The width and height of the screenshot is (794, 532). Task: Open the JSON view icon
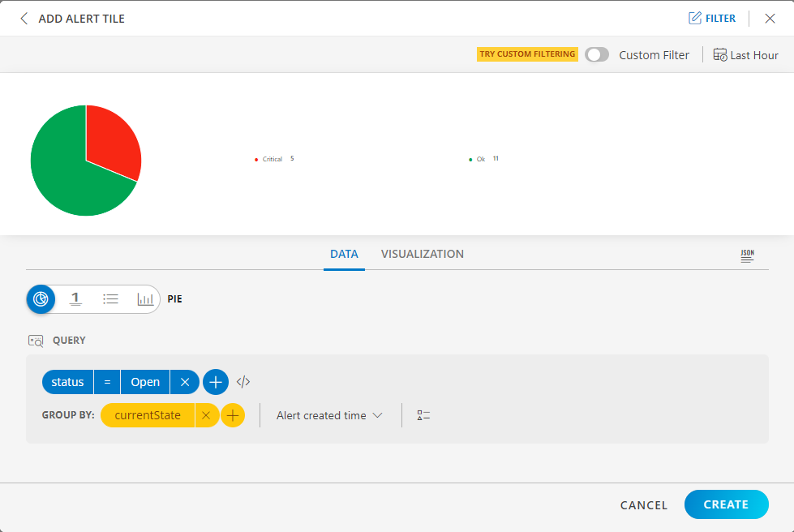747,255
